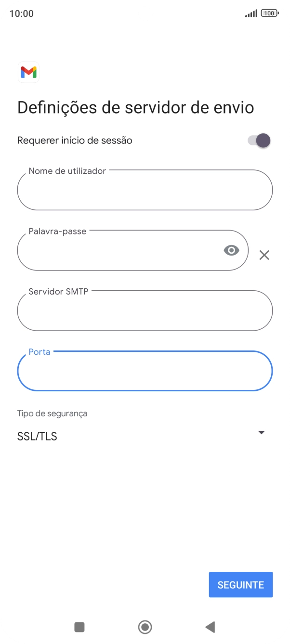Toggle Requerer início de sessão switch
Viewport: 290px width, 644px height.
[259, 141]
